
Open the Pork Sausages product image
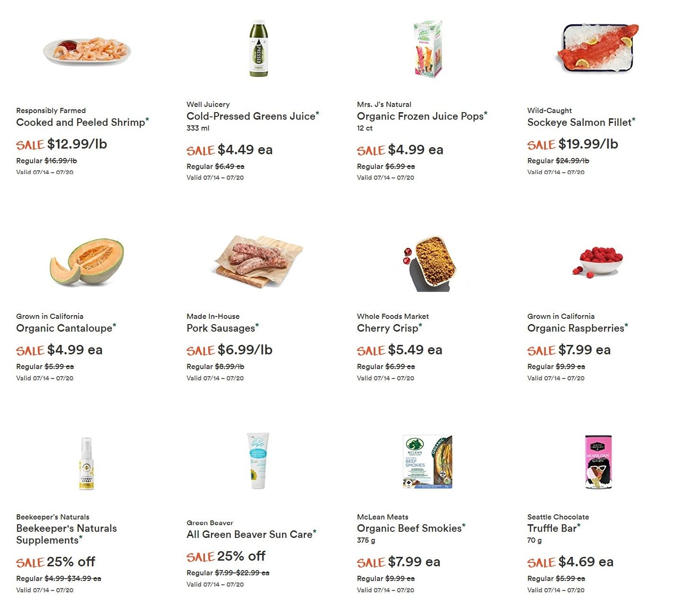258,261
